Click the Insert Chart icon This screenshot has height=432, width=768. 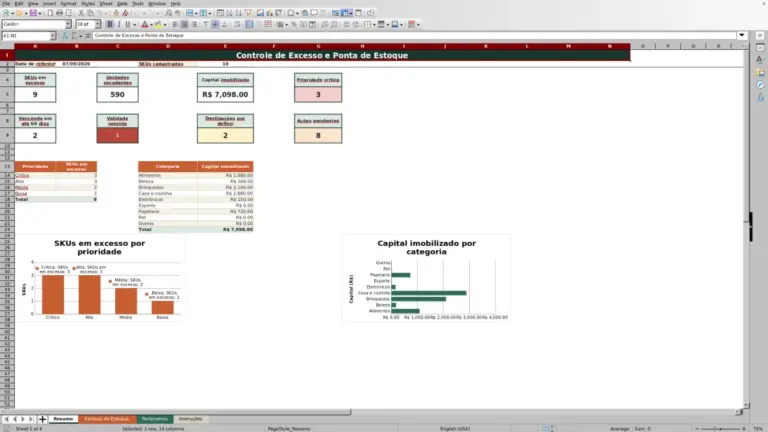coord(269,13)
